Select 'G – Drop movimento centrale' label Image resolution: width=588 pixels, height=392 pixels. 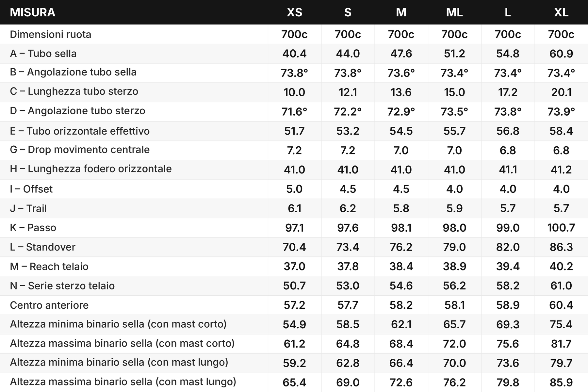(80, 150)
